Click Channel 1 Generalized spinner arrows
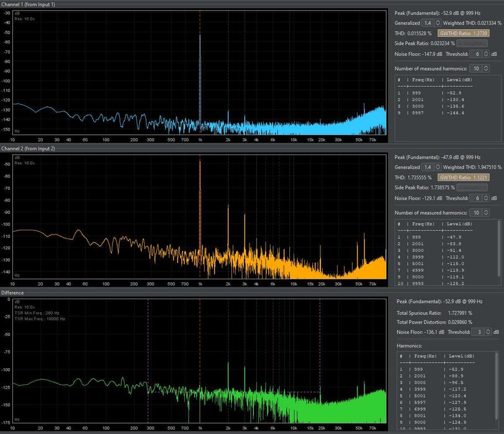Screen dimensions: 504x434 (438, 23)
